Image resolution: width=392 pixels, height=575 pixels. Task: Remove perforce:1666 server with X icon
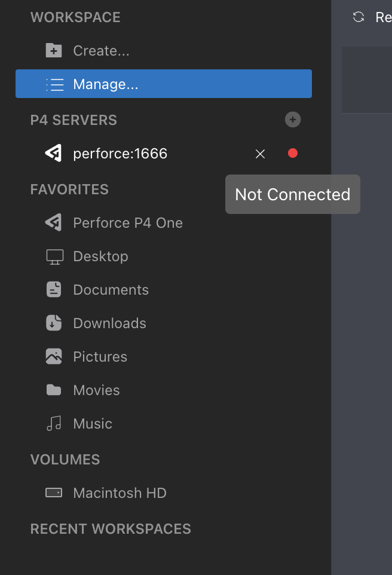tap(260, 154)
